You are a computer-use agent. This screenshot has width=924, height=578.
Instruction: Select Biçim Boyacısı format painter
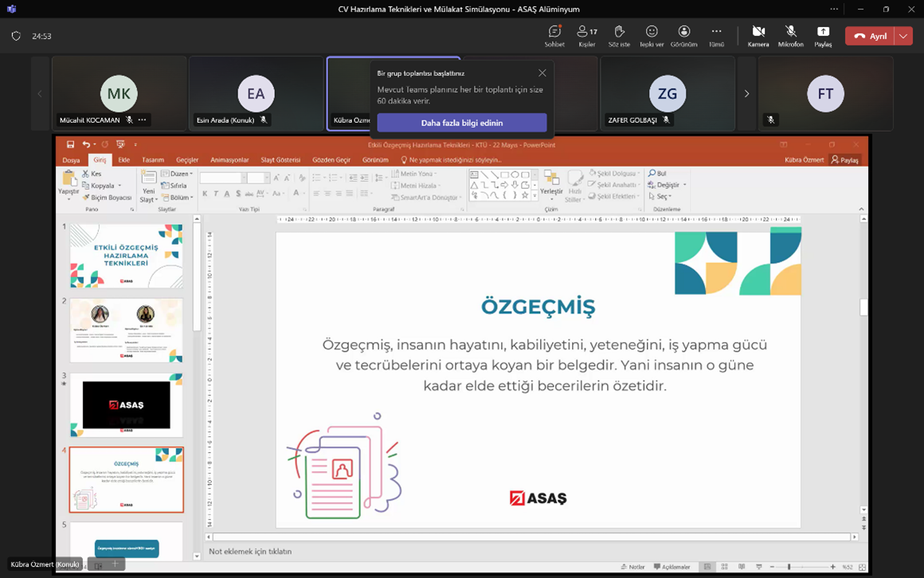coord(107,198)
